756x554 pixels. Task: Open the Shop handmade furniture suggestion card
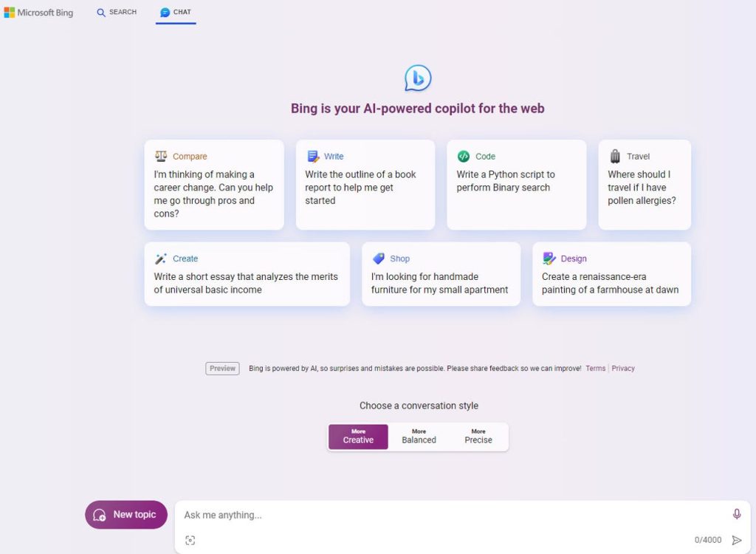point(441,273)
